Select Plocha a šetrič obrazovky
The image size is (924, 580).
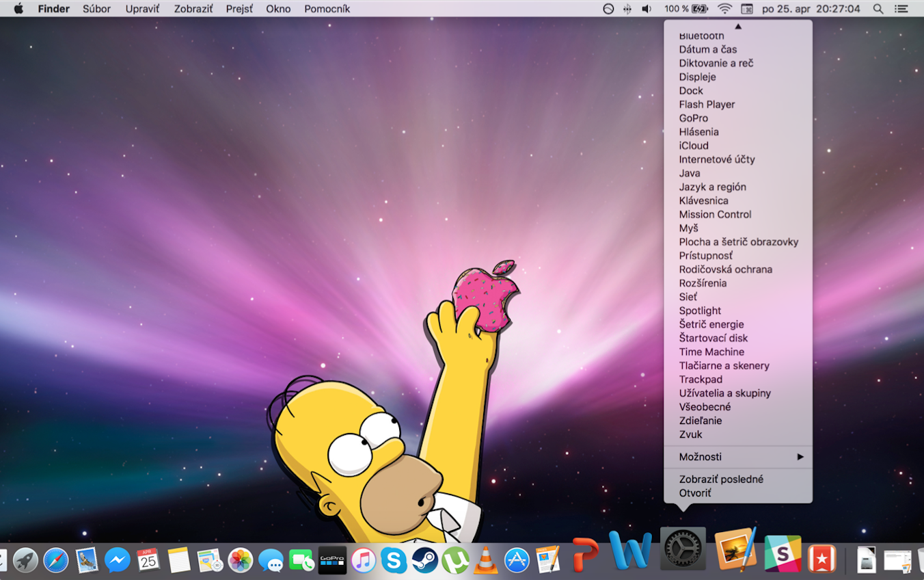pyautogui.click(x=738, y=241)
